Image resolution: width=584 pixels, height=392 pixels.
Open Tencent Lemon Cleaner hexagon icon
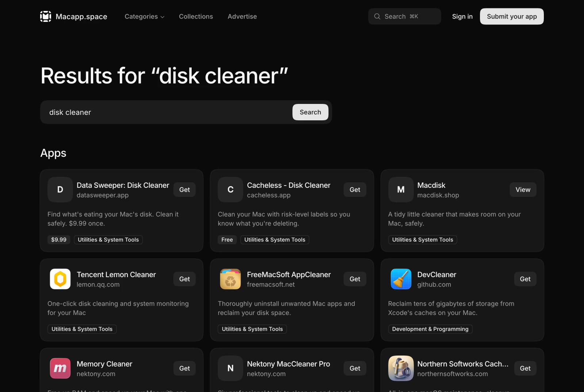point(60,279)
